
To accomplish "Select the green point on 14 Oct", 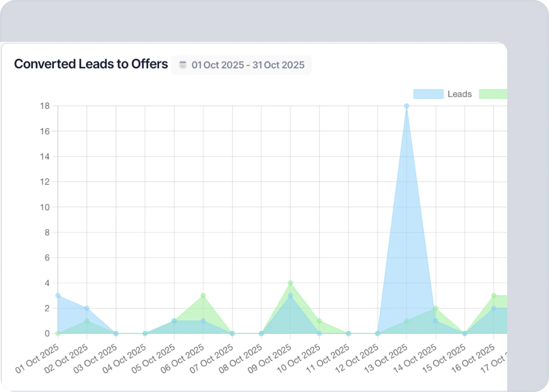I will [436, 308].
